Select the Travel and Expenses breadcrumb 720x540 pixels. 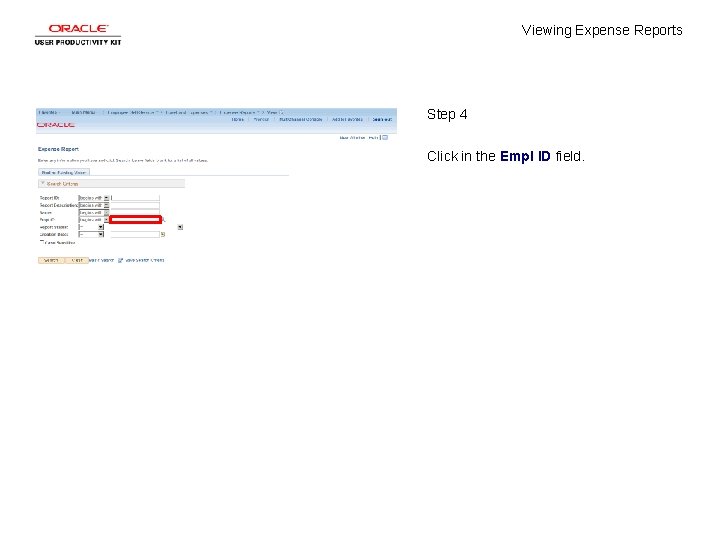coord(188,112)
